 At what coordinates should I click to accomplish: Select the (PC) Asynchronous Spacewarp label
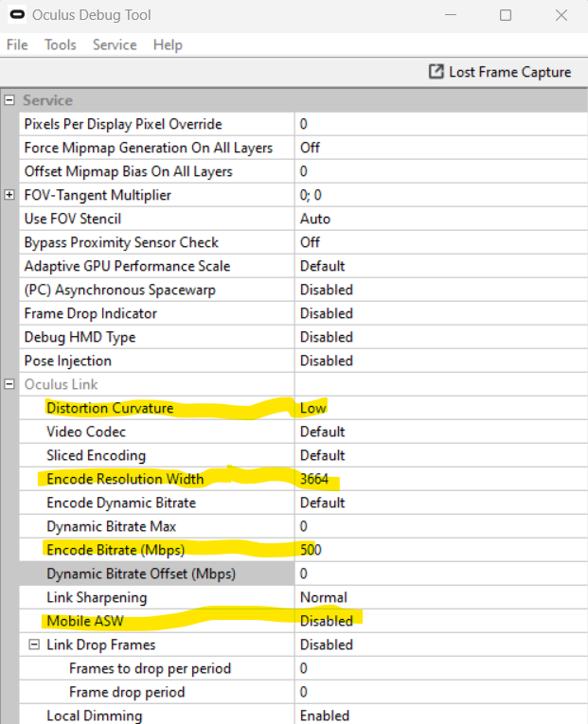119,290
